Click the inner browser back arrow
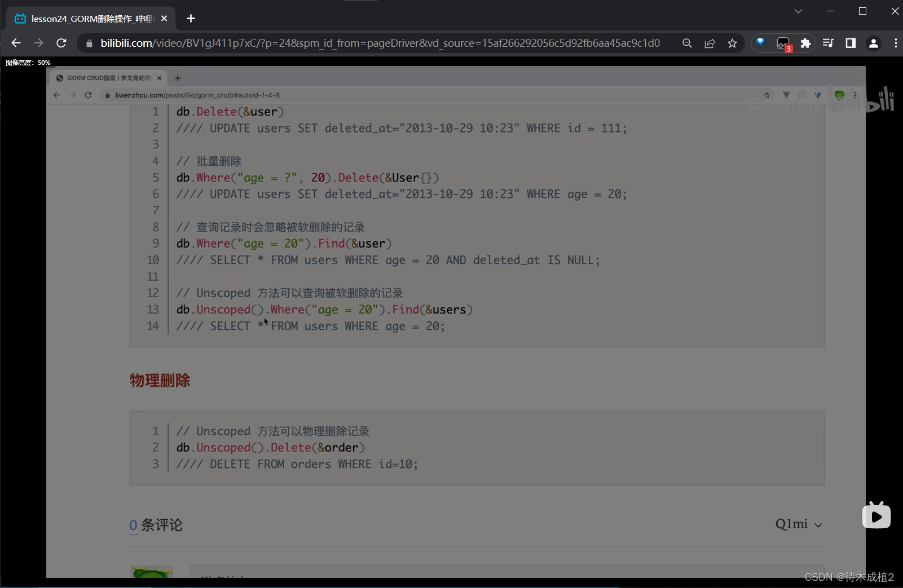The width and height of the screenshot is (903, 588). point(56,95)
